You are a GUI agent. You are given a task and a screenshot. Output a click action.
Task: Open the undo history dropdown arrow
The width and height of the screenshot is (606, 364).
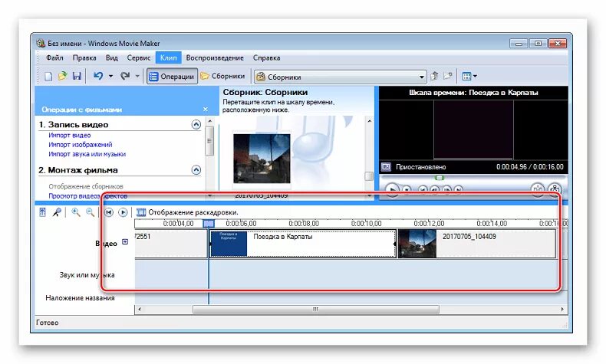click(x=110, y=77)
